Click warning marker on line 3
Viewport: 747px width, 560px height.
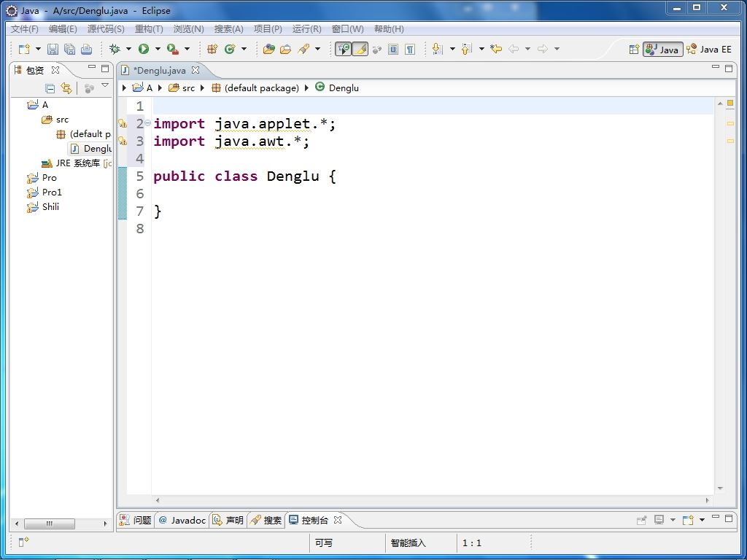click(x=123, y=141)
